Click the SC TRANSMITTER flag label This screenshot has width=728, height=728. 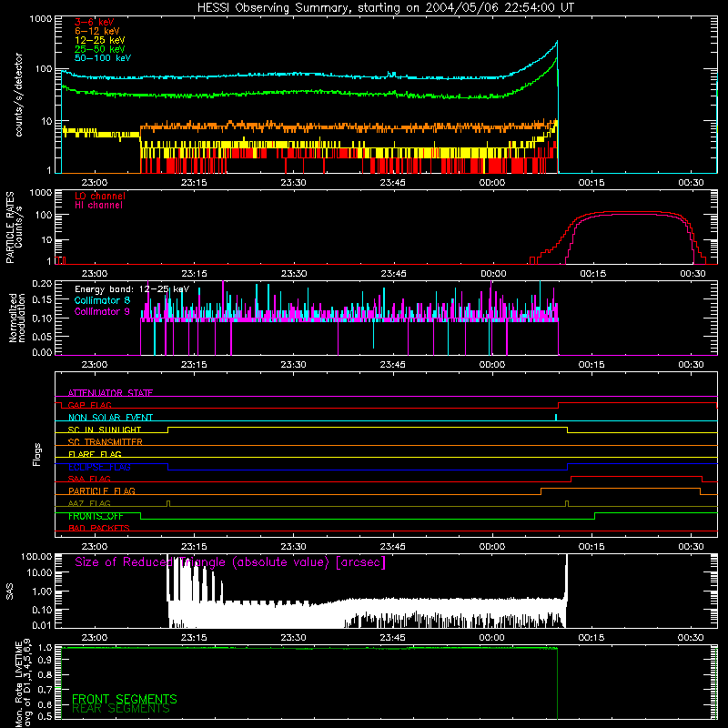coord(106,442)
